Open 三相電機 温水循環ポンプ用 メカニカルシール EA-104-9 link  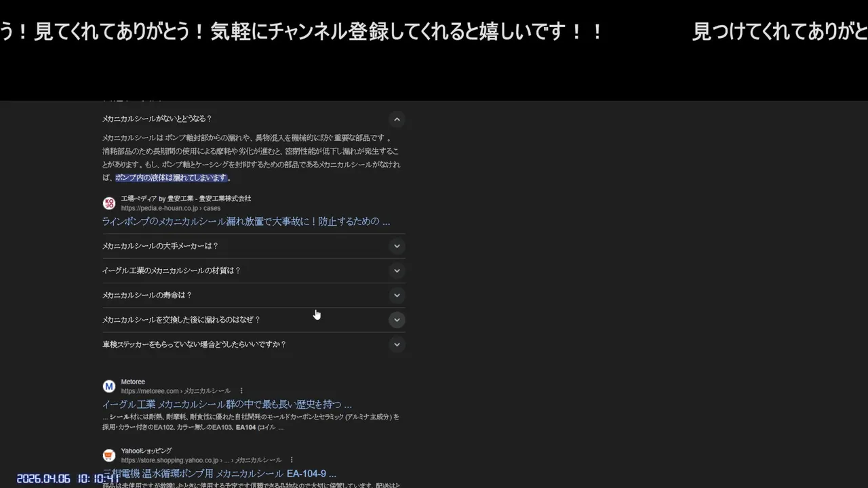(x=219, y=473)
